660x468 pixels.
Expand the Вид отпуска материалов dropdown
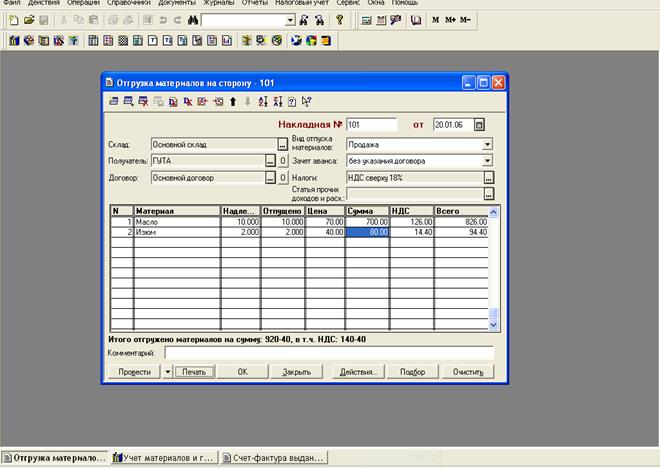point(488,144)
